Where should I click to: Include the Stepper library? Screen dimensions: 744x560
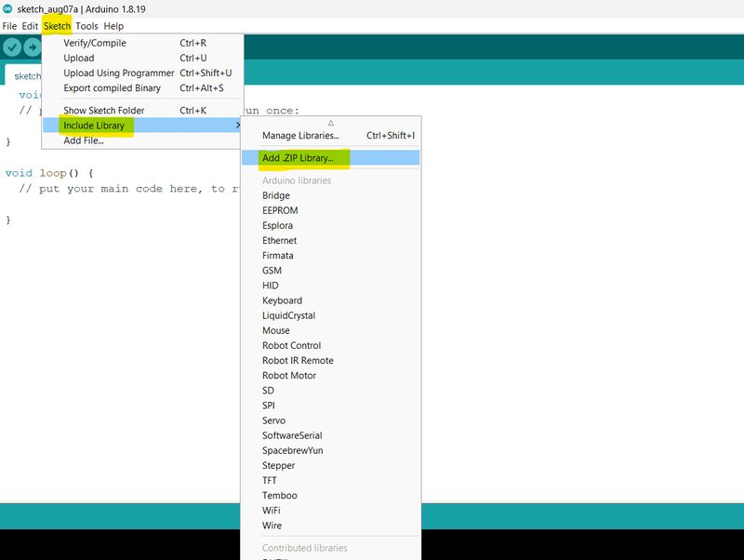(331, 465)
